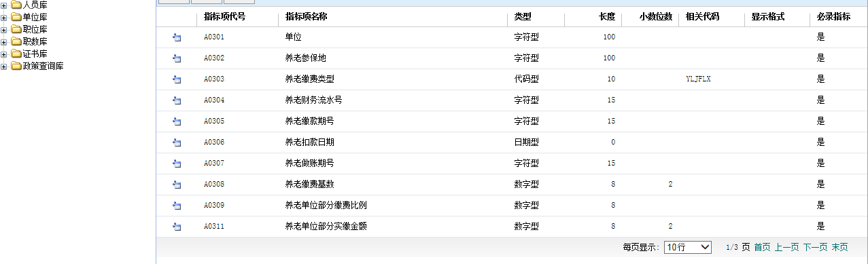This screenshot has height=264, width=868.
Task: Click the row icon for A0308 养老缴费基数
Action: (x=177, y=185)
